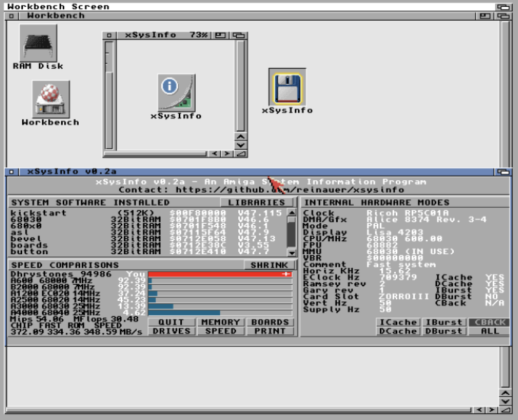Select the Workbench disk icon

click(x=50, y=99)
